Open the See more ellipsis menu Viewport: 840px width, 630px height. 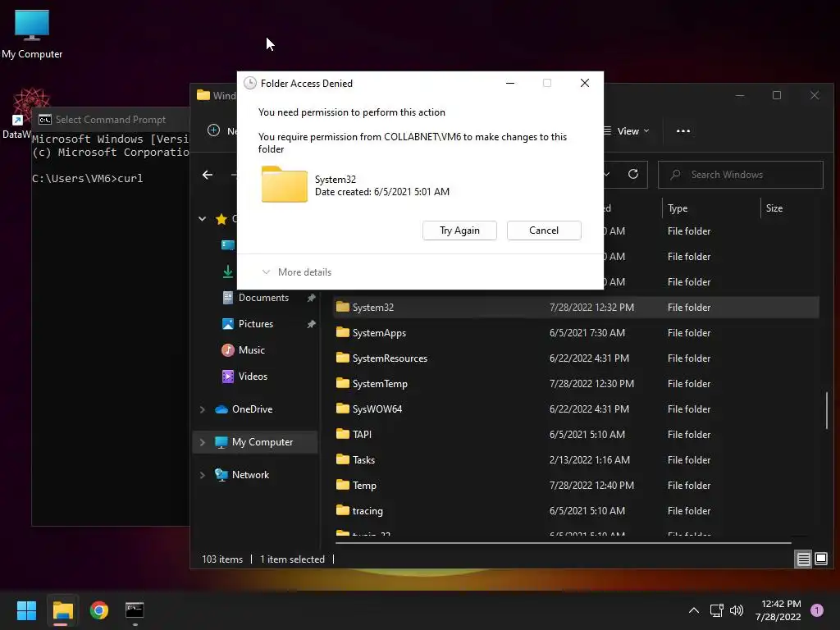click(x=683, y=131)
